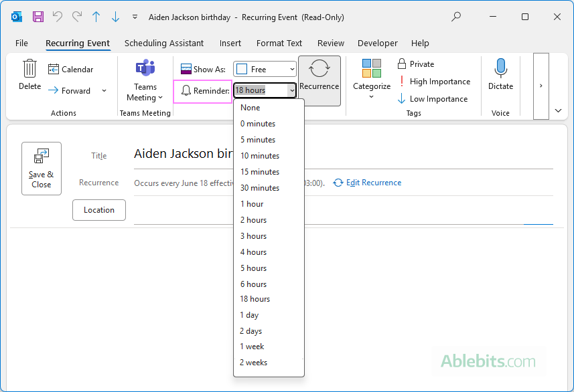Viewport: 574px width, 392px height.
Task: Select 3 hours reminder
Action: click(269, 236)
